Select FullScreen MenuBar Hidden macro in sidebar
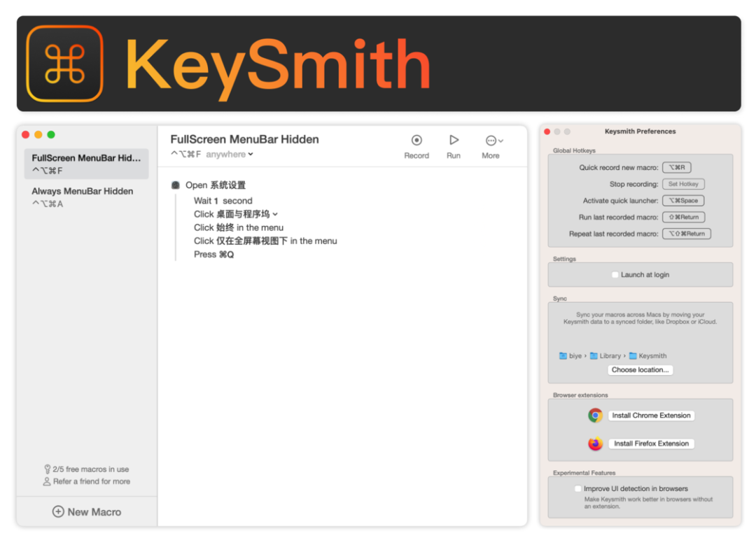The image size is (756, 547). 86,164
